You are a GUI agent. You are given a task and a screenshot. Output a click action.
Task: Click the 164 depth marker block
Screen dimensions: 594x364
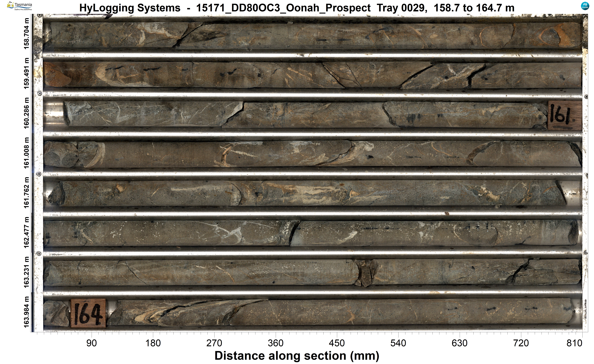click(x=88, y=313)
